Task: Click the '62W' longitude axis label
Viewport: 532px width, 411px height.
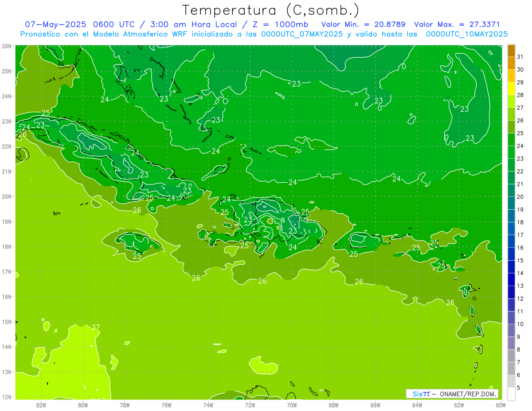Action: [459, 405]
